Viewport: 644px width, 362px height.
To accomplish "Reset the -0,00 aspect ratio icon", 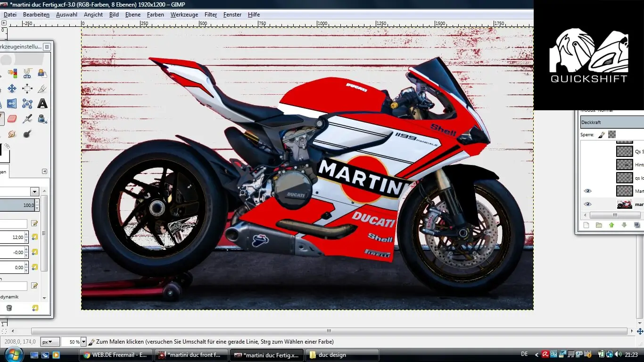I will 34,252.
